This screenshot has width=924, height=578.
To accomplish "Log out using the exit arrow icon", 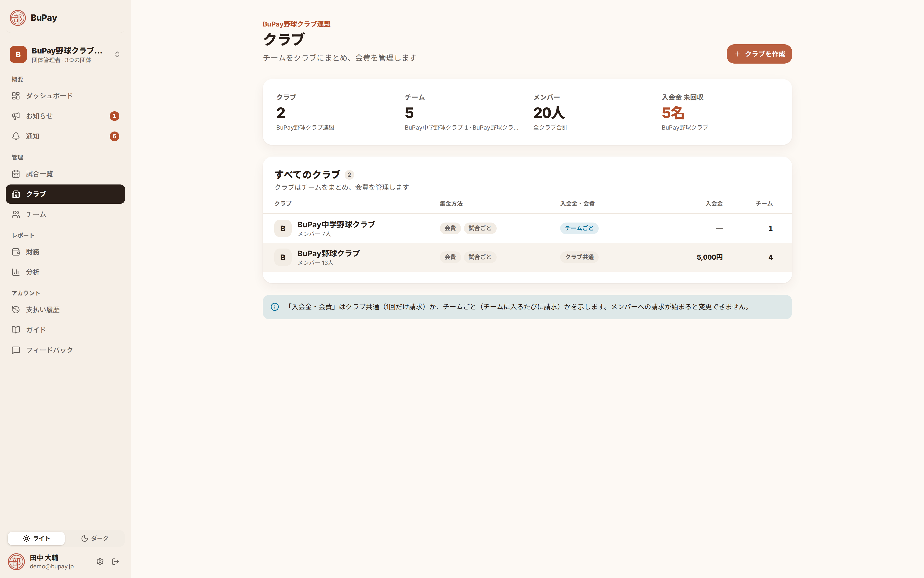I will pos(116,562).
